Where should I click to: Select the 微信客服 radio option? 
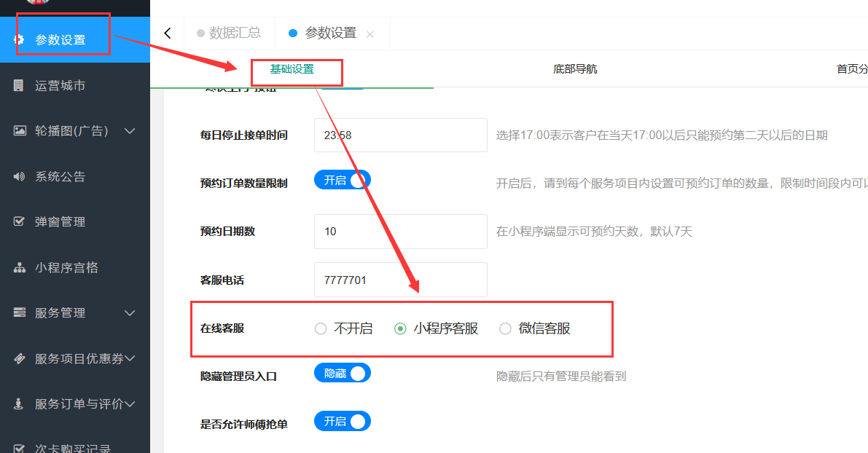(535, 328)
